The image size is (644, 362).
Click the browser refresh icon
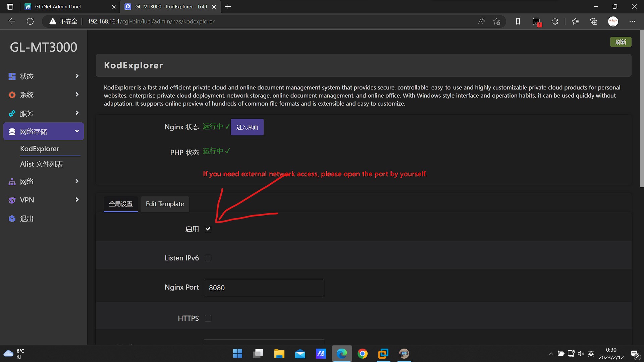point(30,21)
